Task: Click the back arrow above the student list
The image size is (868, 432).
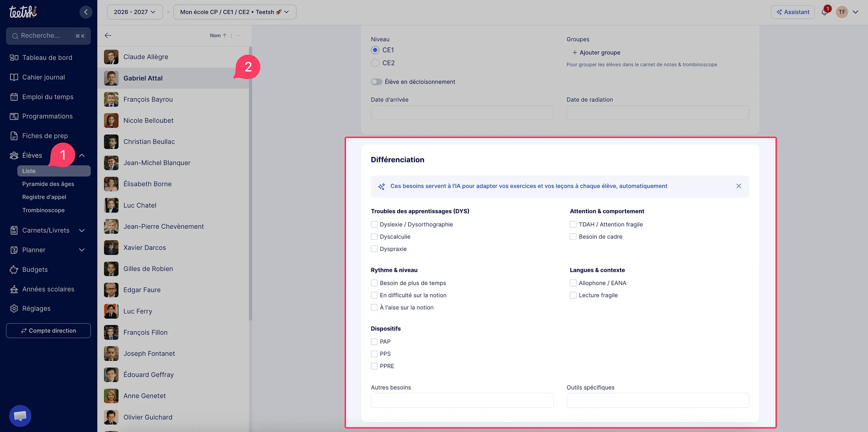Action: (x=108, y=35)
